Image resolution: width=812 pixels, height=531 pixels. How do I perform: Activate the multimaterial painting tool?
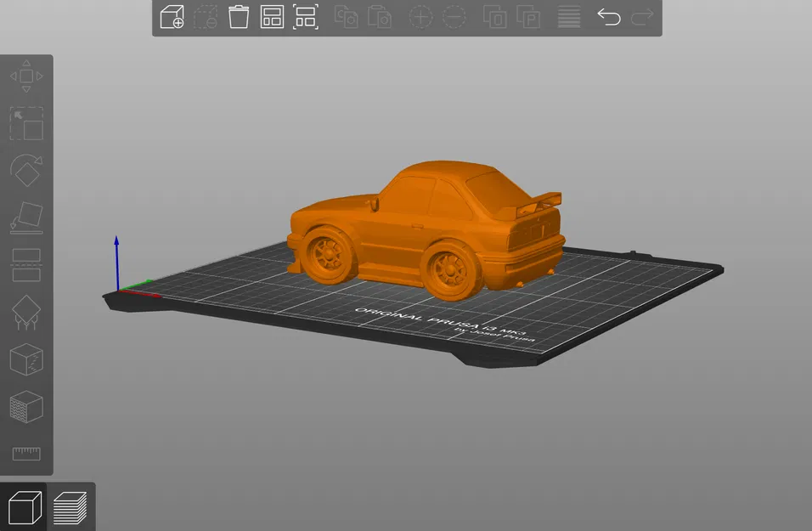tap(26, 407)
